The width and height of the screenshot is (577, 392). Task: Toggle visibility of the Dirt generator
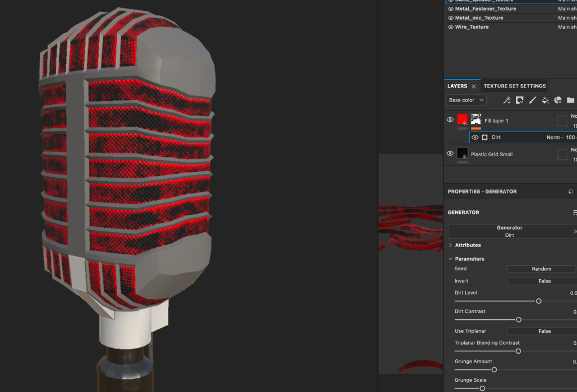click(x=475, y=138)
